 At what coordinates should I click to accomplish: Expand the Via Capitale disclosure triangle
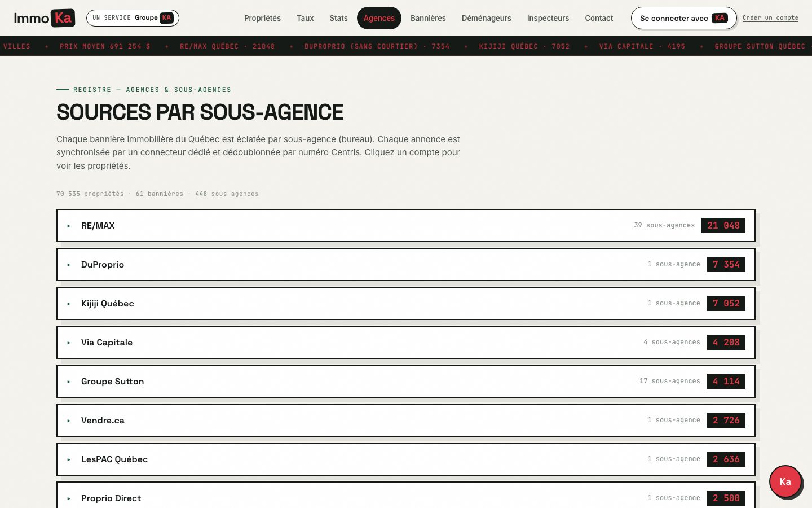tap(69, 343)
